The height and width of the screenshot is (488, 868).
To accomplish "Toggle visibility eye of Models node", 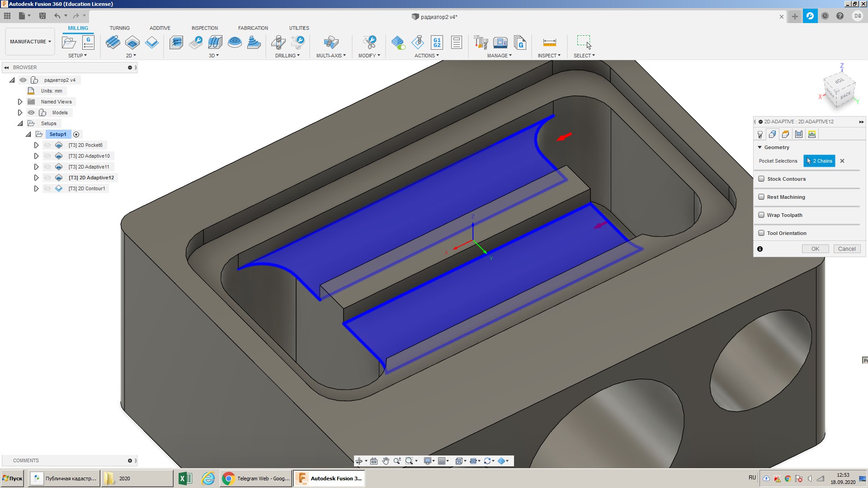I will 31,113.
